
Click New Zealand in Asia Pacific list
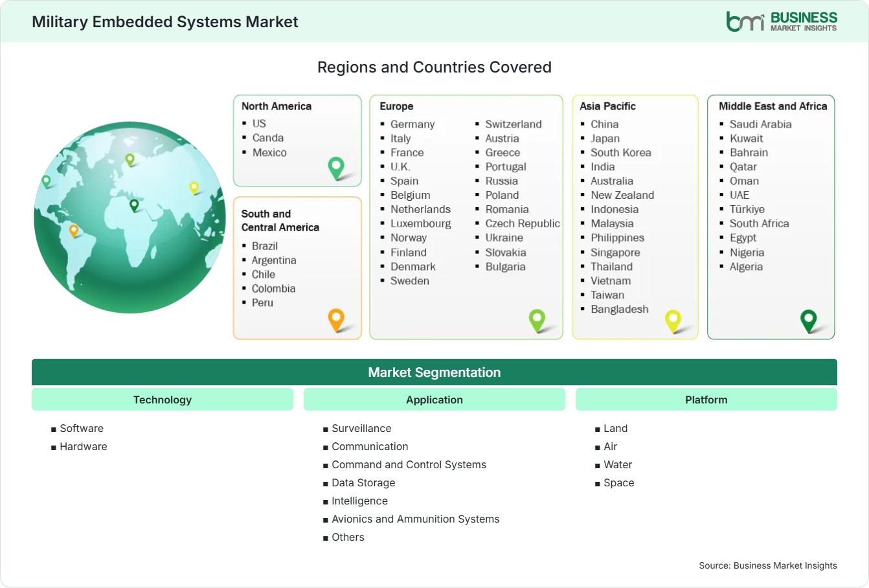[x=622, y=195]
